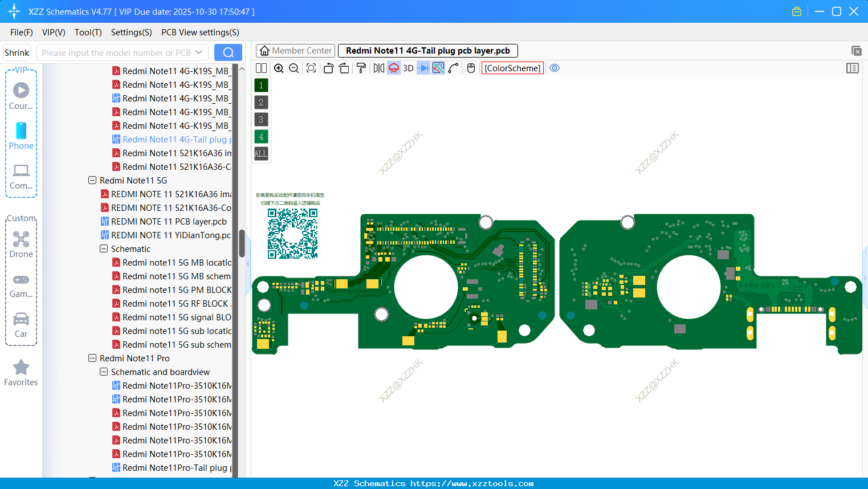Image resolution: width=868 pixels, height=489 pixels.
Task: Click the Member Center button
Action: pos(295,50)
